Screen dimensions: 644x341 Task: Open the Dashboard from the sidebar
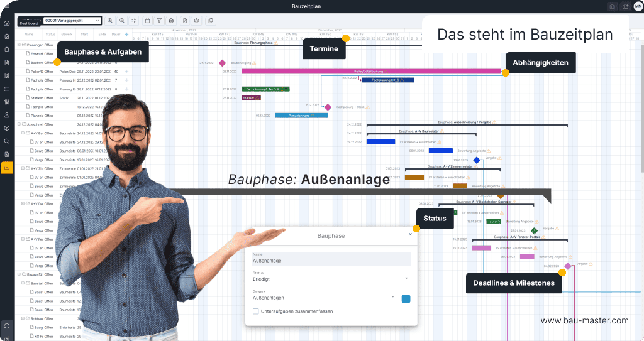click(6, 23)
